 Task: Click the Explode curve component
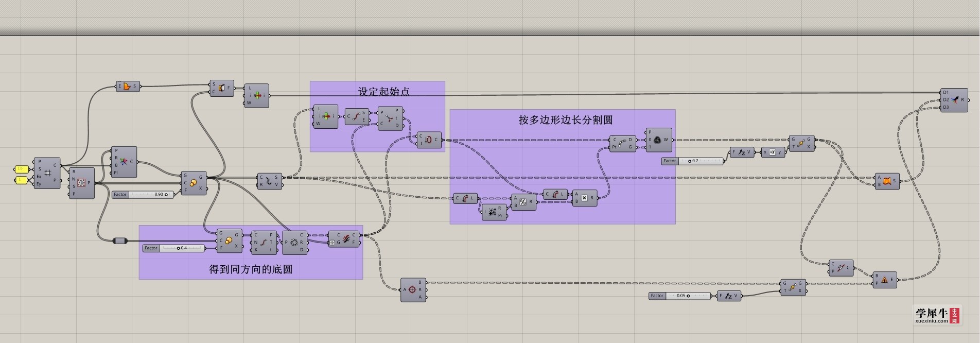pos(270,181)
